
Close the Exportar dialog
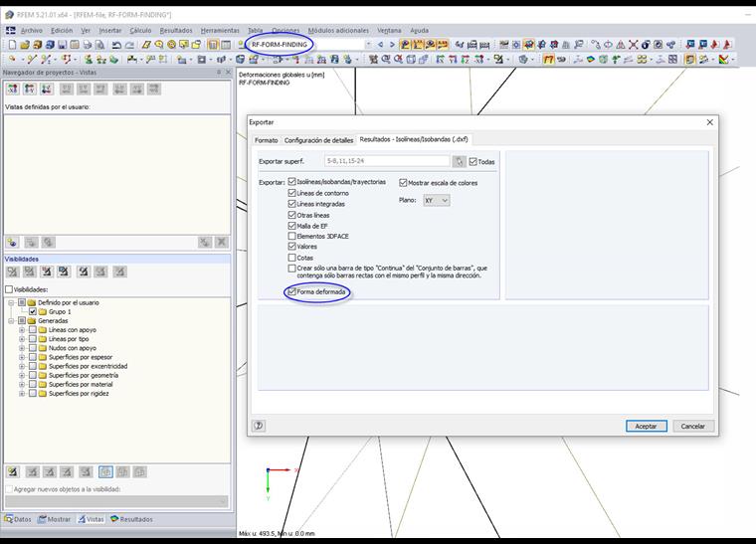pyautogui.click(x=709, y=122)
